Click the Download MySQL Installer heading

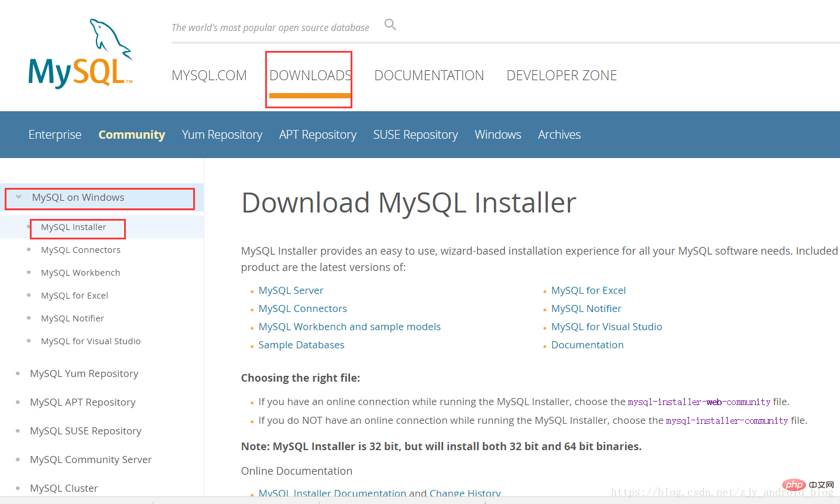(409, 203)
